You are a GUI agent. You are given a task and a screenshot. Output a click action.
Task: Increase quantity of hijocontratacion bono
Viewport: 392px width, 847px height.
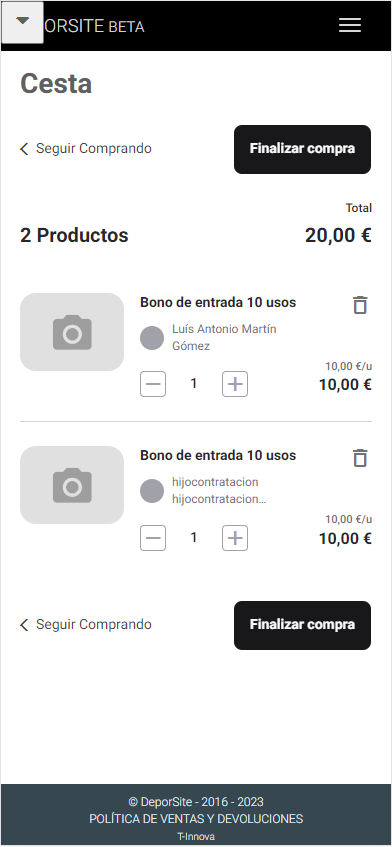tap(235, 538)
